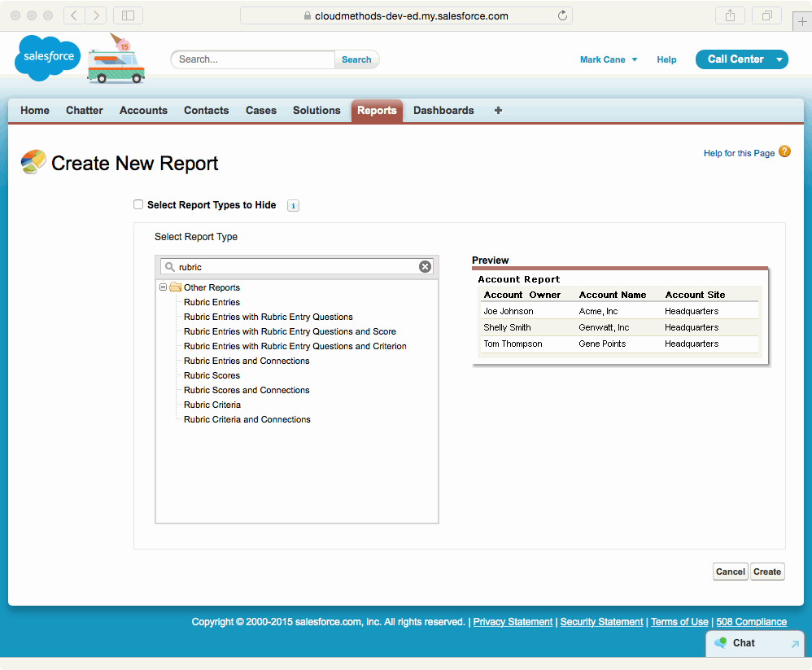Screen dimensions: 812x670
Task: Show all tabs in Safari
Action: [767, 15]
